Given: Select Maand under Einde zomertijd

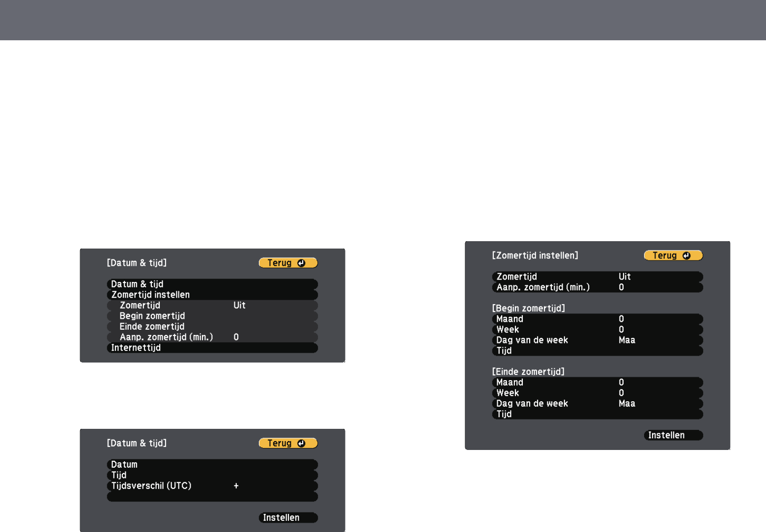Looking at the screenshot, I should tap(597, 382).
